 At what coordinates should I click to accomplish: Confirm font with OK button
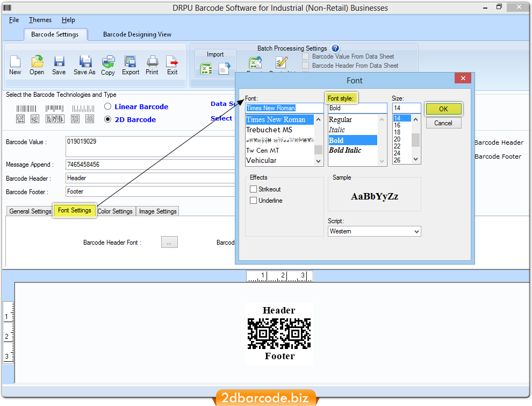click(x=443, y=109)
